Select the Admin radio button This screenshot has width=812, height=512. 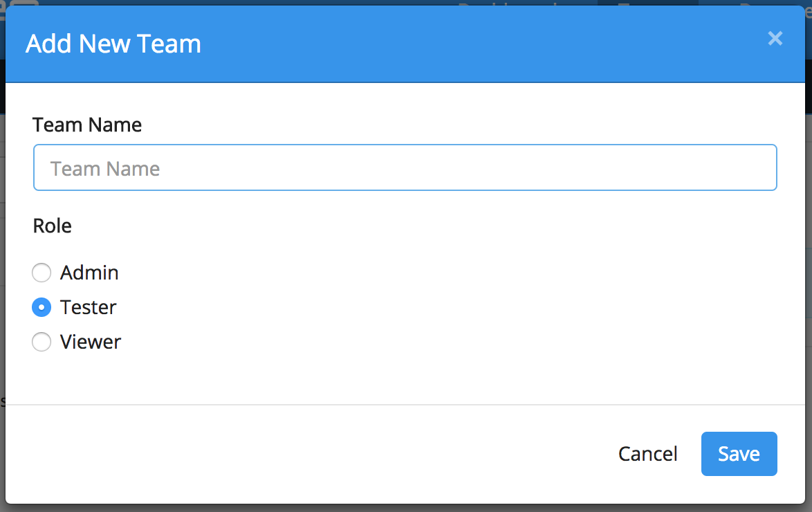41,273
